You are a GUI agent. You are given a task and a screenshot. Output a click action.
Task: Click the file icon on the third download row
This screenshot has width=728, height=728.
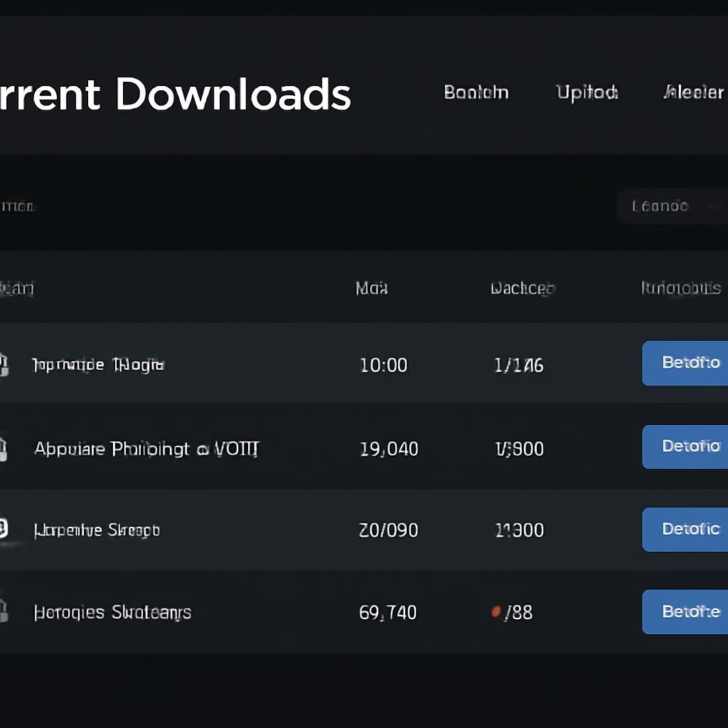pos(4,529)
